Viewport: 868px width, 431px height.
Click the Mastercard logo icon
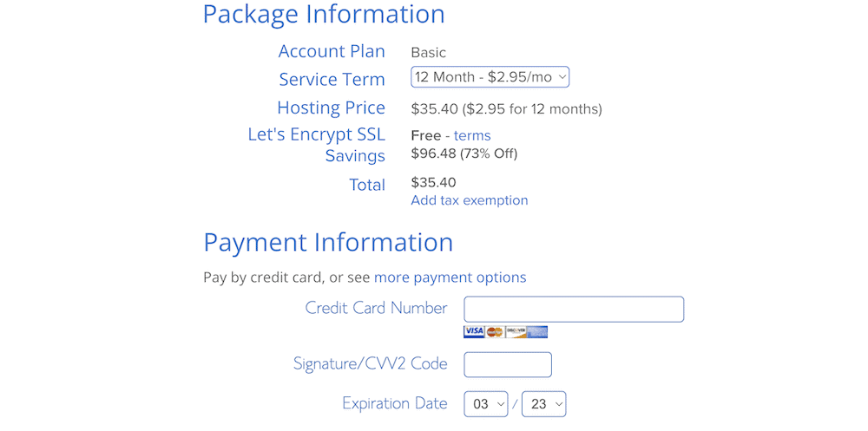[x=495, y=331]
